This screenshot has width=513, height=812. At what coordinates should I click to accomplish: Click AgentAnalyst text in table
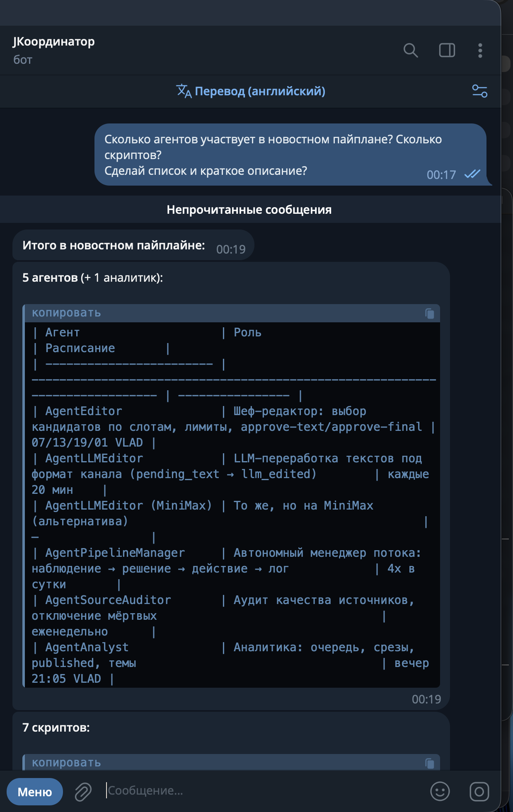click(x=87, y=648)
